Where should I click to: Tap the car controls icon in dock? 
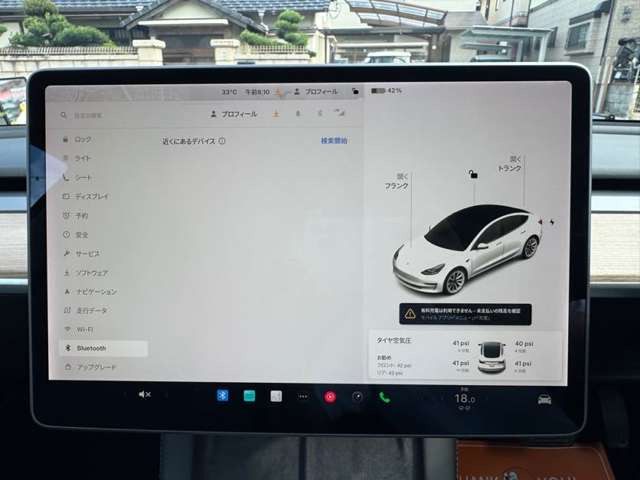pos(544,399)
